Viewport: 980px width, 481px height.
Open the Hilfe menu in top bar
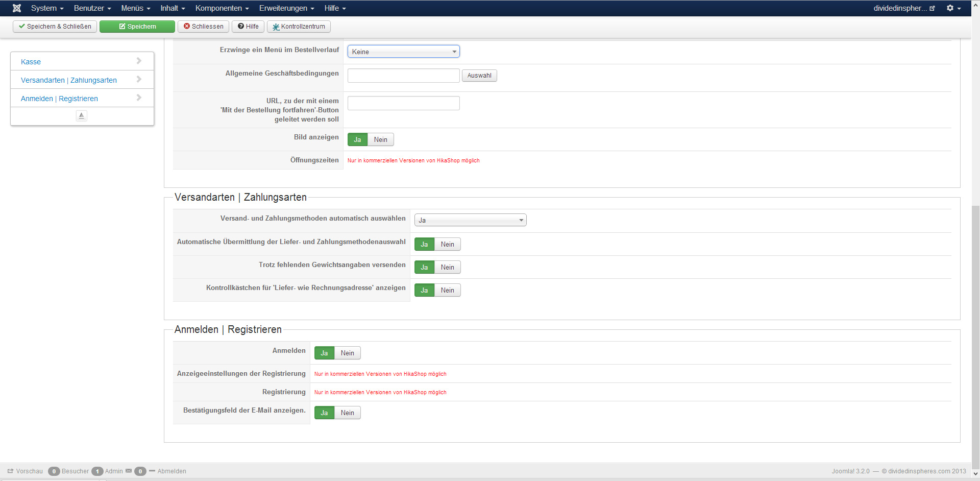point(335,8)
